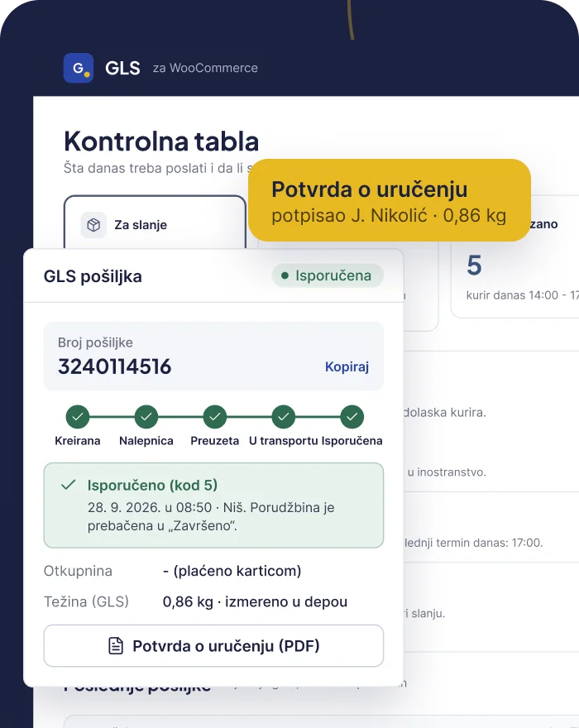Click the Preuzeta step checkmark
The height and width of the screenshot is (728, 579).
pos(215,416)
